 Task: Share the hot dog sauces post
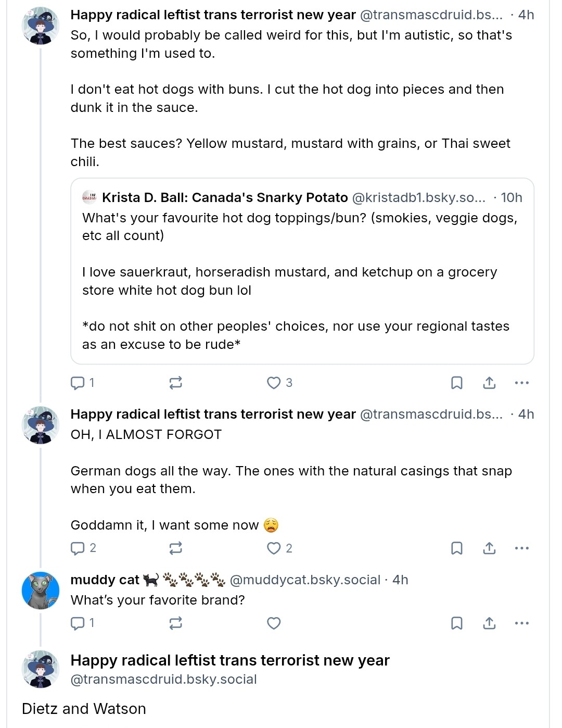point(489,383)
